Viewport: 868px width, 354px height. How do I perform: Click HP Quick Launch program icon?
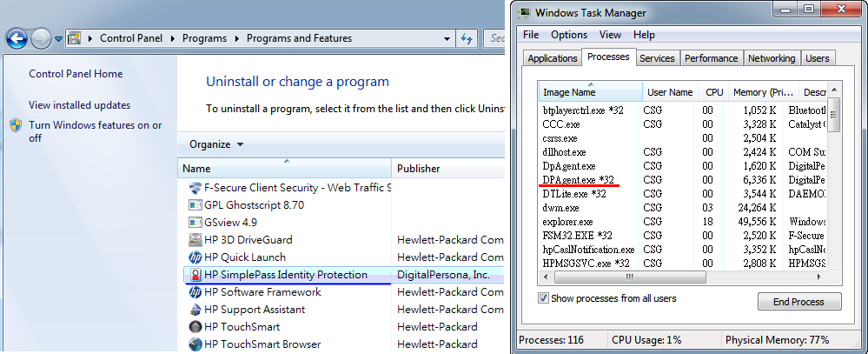pos(195,257)
